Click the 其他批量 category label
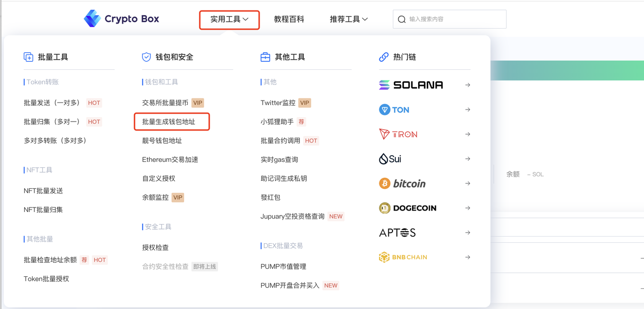Image resolution: width=644 pixels, height=309 pixels. tap(40, 239)
